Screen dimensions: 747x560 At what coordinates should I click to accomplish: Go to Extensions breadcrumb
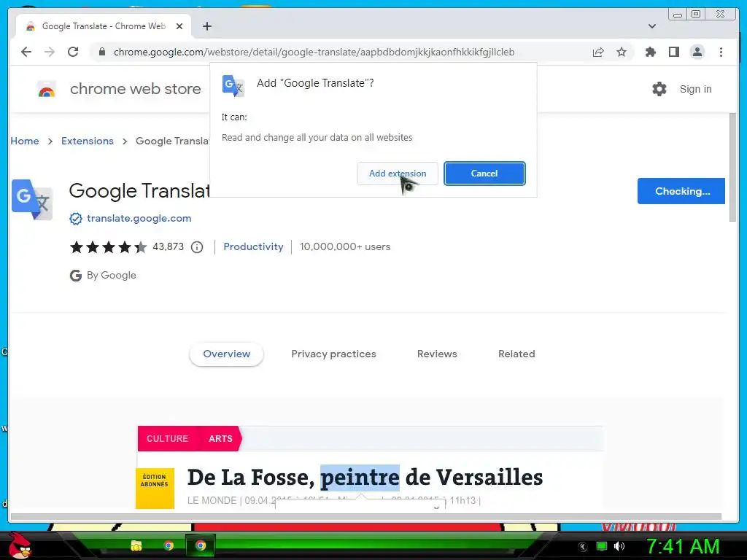pos(88,141)
